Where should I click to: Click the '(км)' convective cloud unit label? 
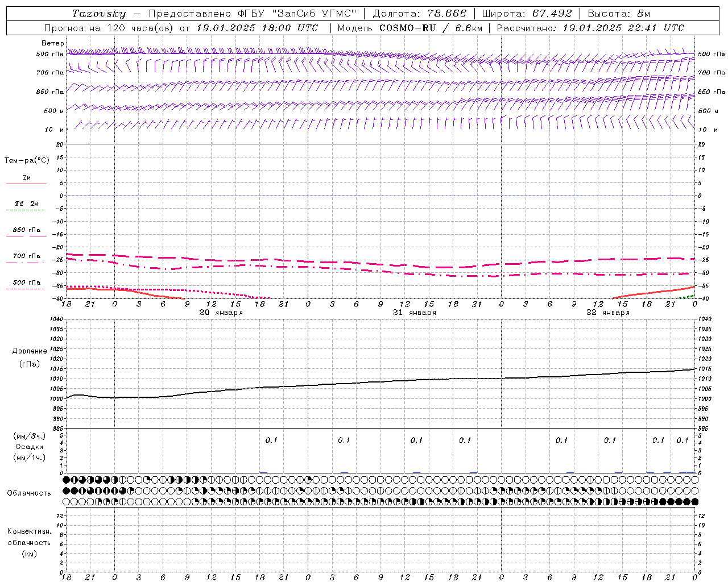[x=30, y=554]
